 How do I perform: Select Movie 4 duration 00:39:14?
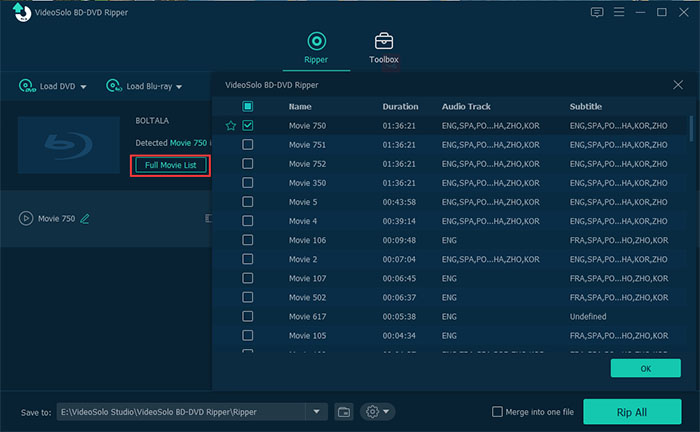tap(399, 221)
